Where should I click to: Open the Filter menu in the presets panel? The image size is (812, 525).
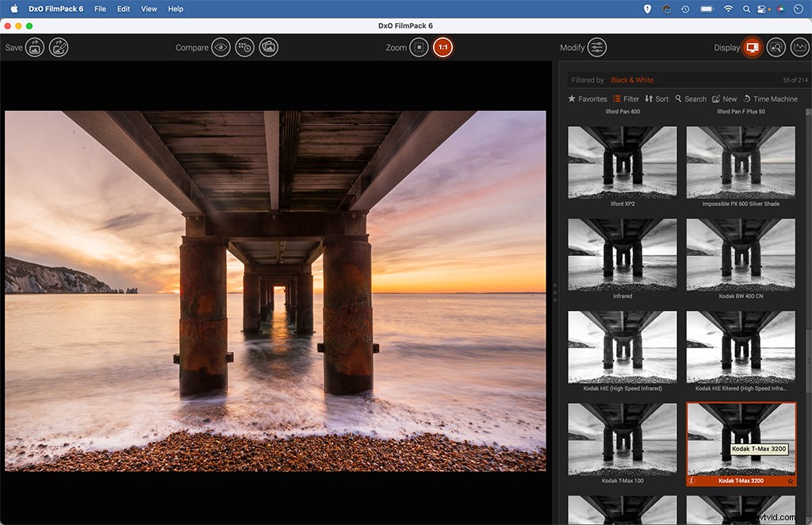point(626,98)
